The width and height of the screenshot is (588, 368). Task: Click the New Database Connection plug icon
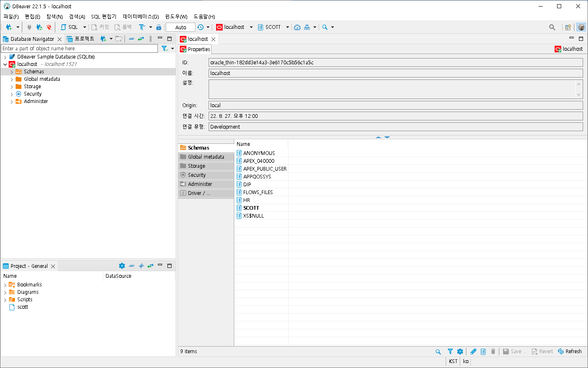click(x=9, y=27)
